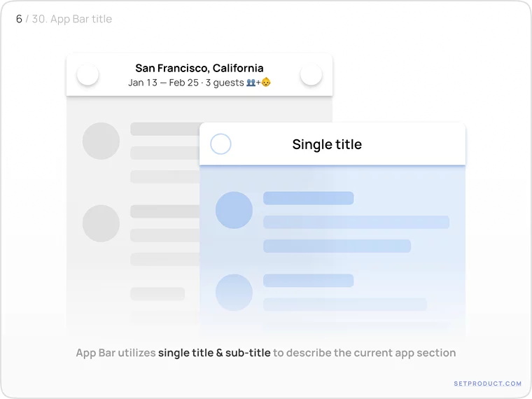Click the short blue bar beside second blue avatar
The height and width of the screenshot is (399, 532).
pos(308,280)
